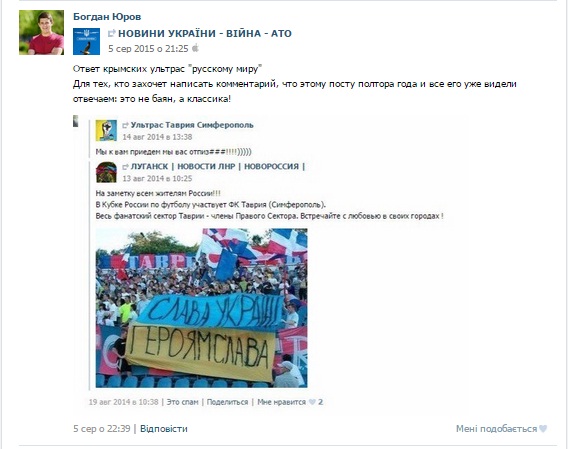This screenshot has height=449, width=572.
Task: Open Ультрас Таврия Симферополь avatar icon
Action: click(x=106, y=131)
